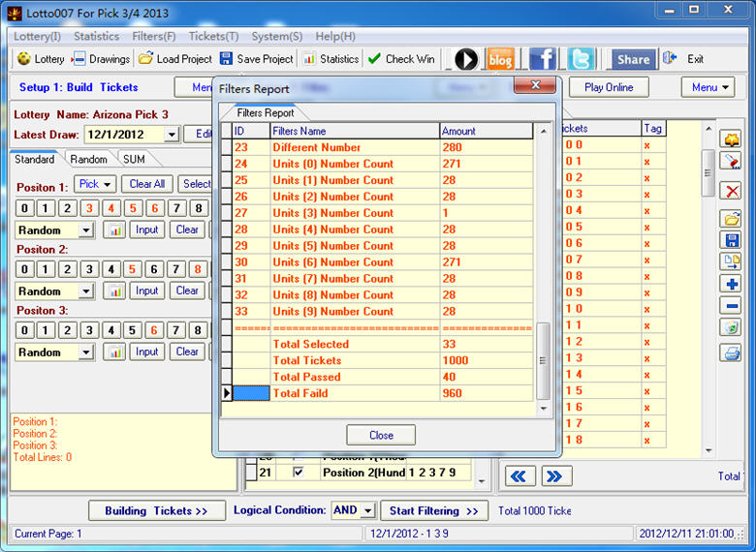
Task: Expand Position 2 Random combo box
Action: pos(86,291)
